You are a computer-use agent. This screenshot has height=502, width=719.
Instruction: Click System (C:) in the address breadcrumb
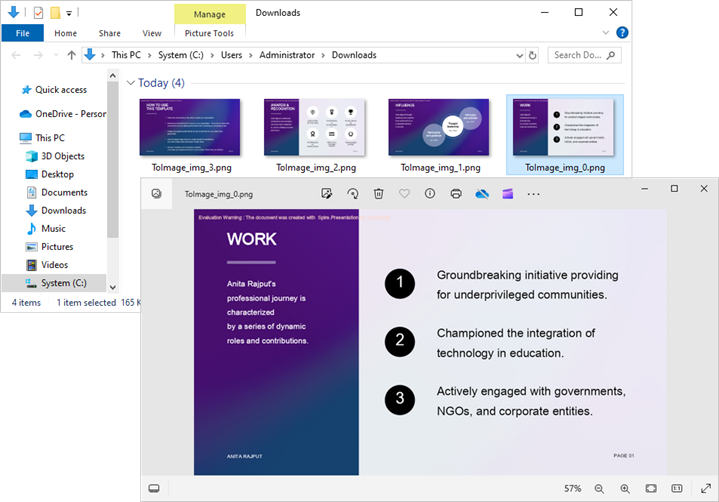tap(181, 55)
